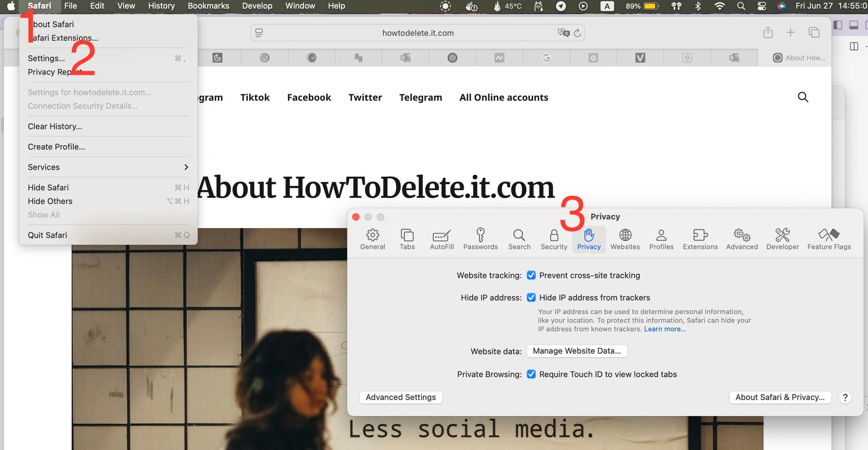Open the Security settings pane
This screenshot has height=450, width=868.
(554, 239)
